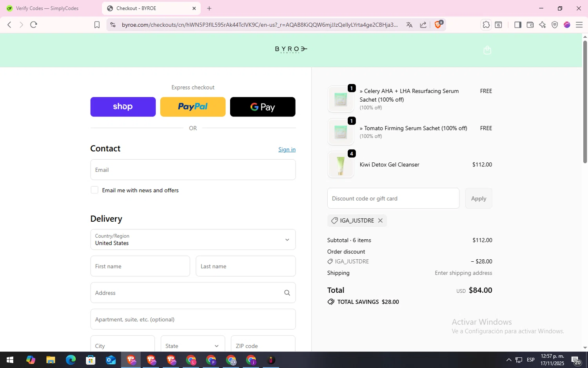Reload the checkout page
588x368 pixels.
tap(34, 25)
